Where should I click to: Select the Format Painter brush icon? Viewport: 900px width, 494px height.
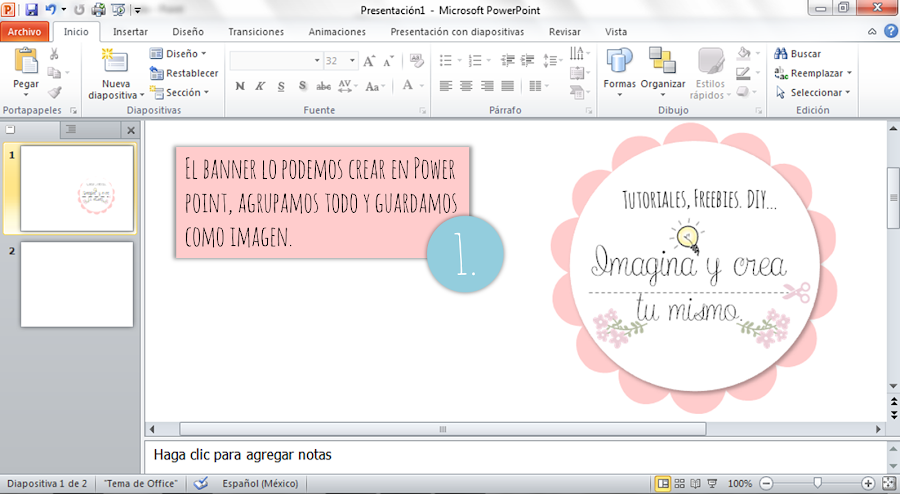(x=55, y=92)
